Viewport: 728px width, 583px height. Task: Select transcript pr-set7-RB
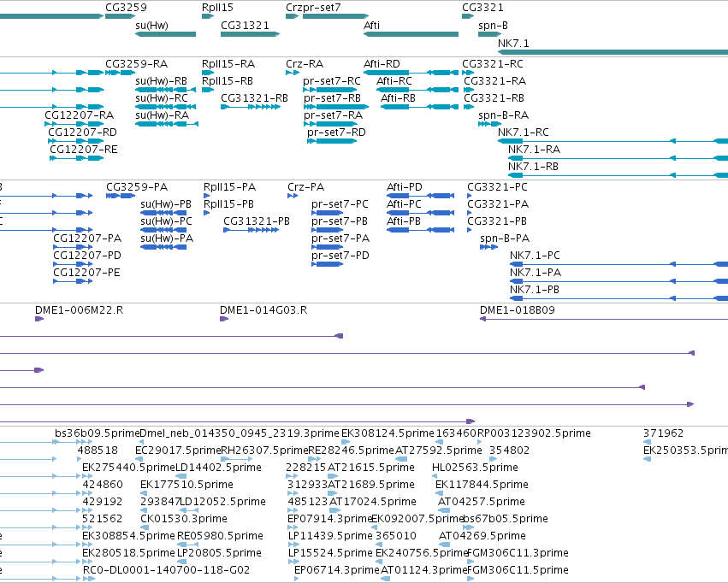(336, 107)
